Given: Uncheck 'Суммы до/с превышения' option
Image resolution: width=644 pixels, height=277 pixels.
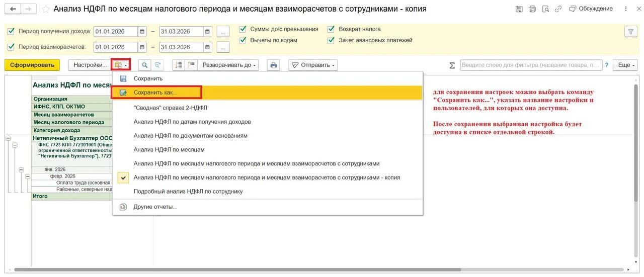Looking at the screenshot, I should click(x=243, y=29).
